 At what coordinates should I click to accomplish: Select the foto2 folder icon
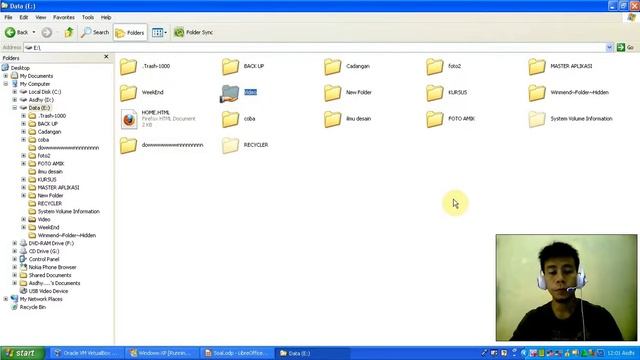(434, 67)
